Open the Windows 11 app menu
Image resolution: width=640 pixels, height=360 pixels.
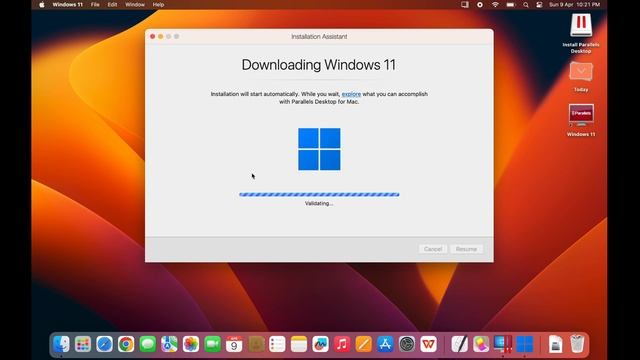67,5
